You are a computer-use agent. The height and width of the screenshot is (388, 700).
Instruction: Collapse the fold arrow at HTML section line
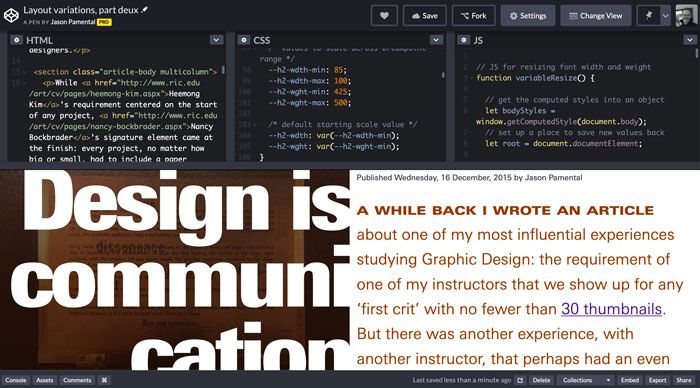pyautogui.click(x=24, y=72)
